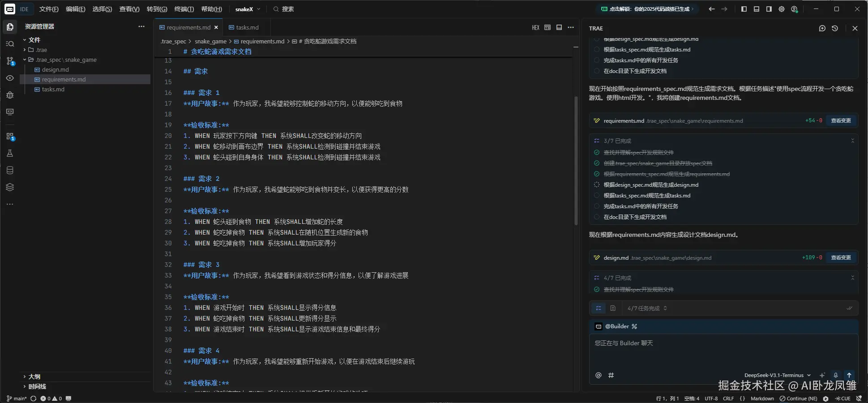Click the editor vertical scrollbar
Viewport: 868px width, 403px height.
(576, 160)
